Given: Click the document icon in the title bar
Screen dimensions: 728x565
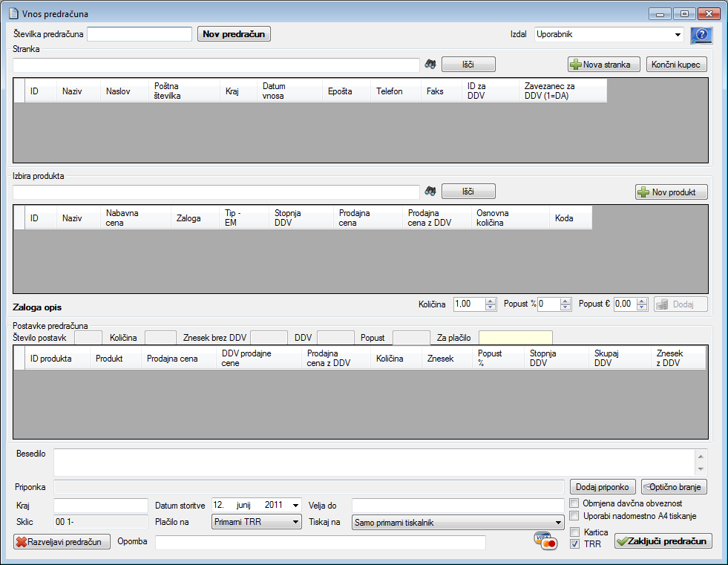Looking at the screenshot, I should click(14, 13).
